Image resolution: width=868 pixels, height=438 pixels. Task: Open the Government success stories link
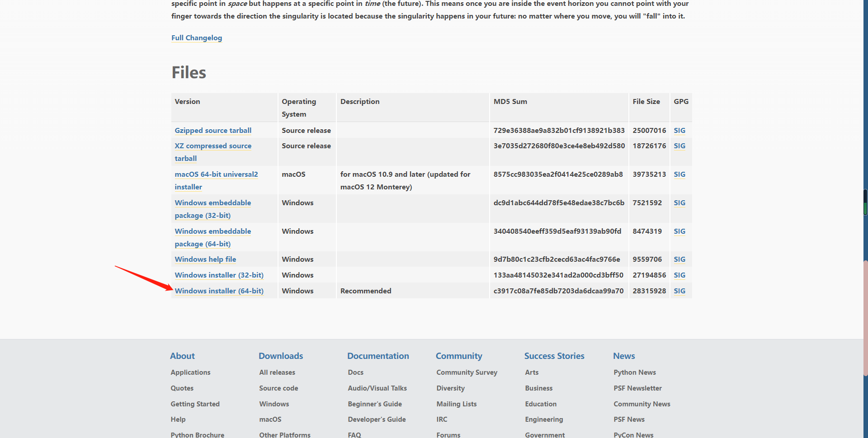(x=545, y=435)
